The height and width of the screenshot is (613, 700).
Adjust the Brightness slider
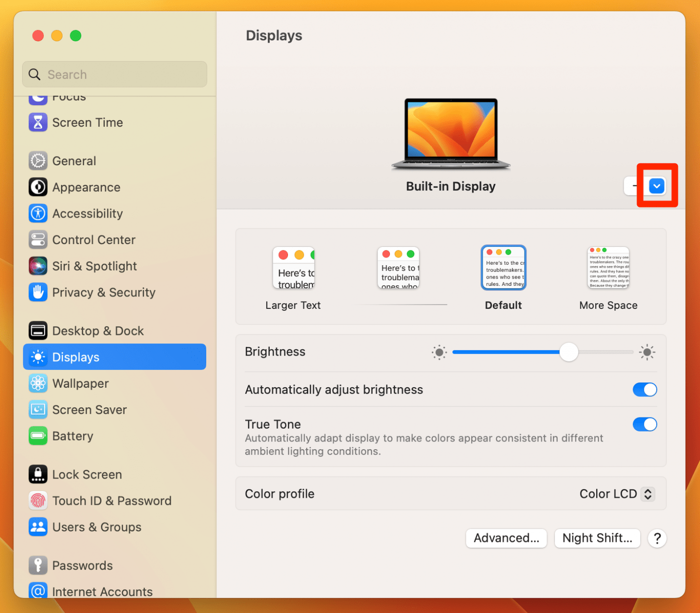coord(569,352)
